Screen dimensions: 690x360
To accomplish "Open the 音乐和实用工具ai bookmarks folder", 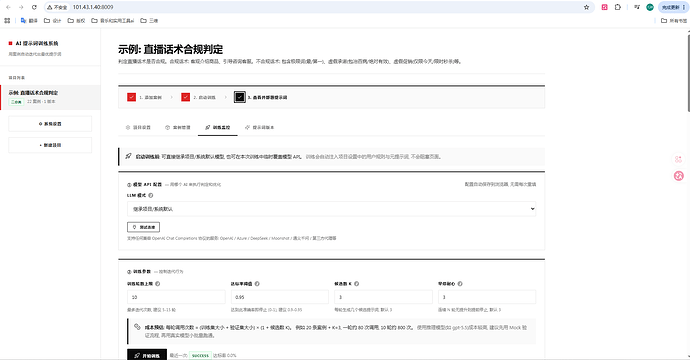I will (x=113, y=20).
